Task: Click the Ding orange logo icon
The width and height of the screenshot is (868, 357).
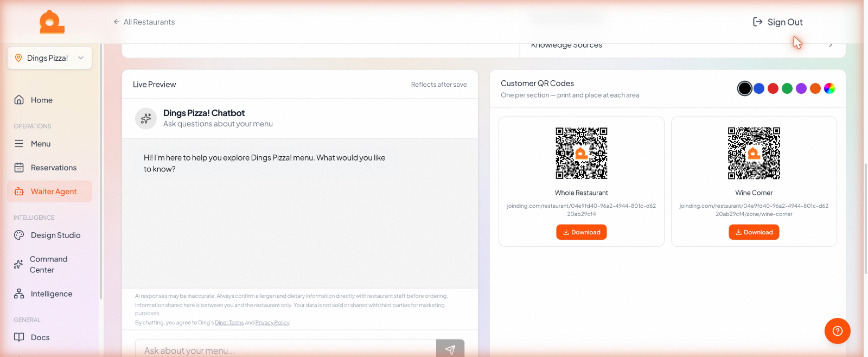Action: tap(52, 22)
